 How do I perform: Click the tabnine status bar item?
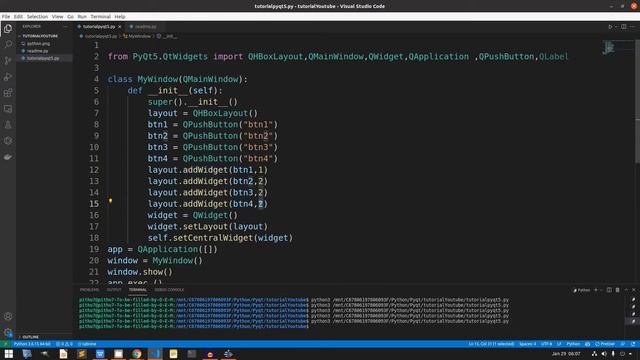pos(87,344)
